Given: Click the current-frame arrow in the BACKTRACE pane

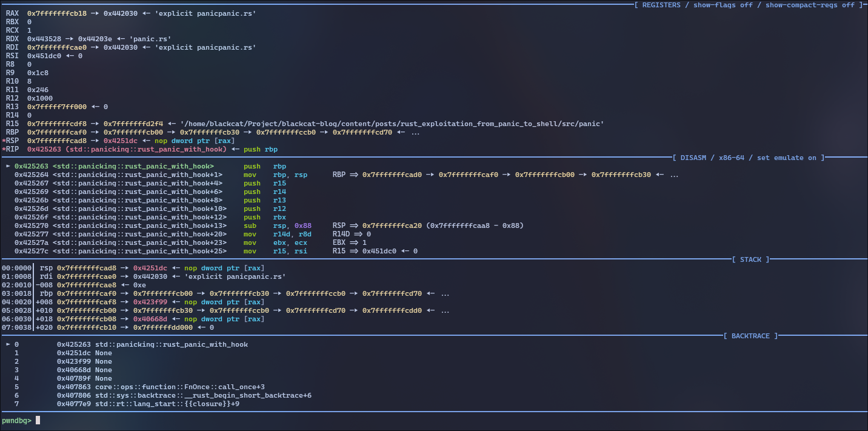Looking at the screenshot, I should (x=7, y=344).
